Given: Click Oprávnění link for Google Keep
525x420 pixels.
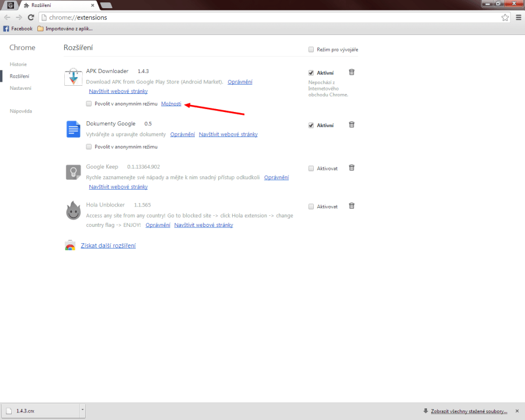Looking at the screenshot, I should [x=276, y=177].
